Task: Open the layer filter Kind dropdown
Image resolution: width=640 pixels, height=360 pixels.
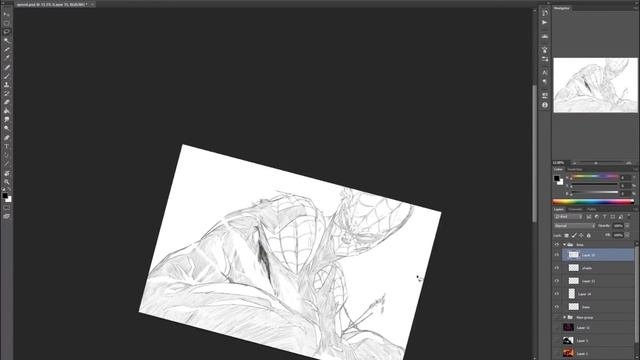Action: tap(568, 217)
